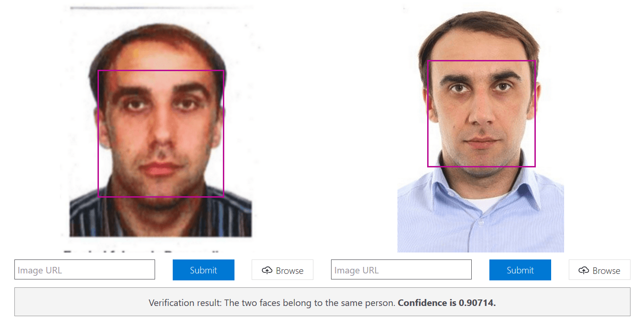
Task: Click the striped shirt in left photo
Action: point(161,214)
